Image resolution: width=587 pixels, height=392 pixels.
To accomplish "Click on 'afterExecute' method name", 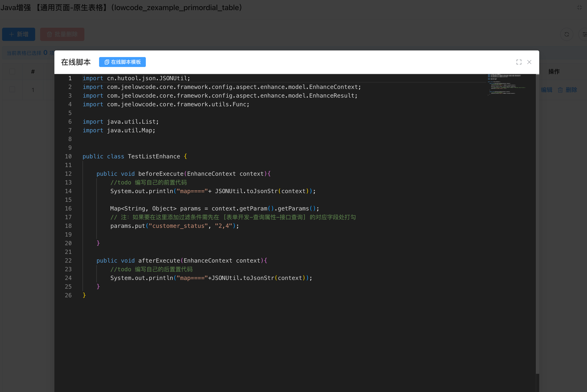I will coord(159,261).
